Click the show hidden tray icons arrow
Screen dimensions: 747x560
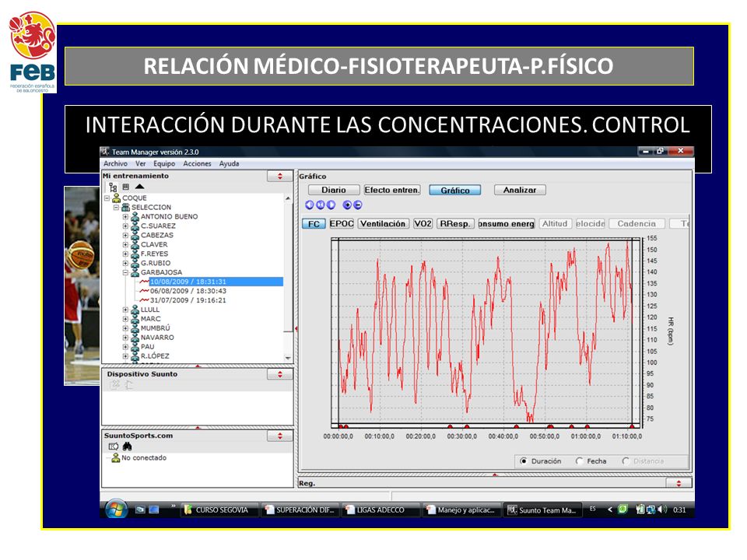tap(610, 509)
